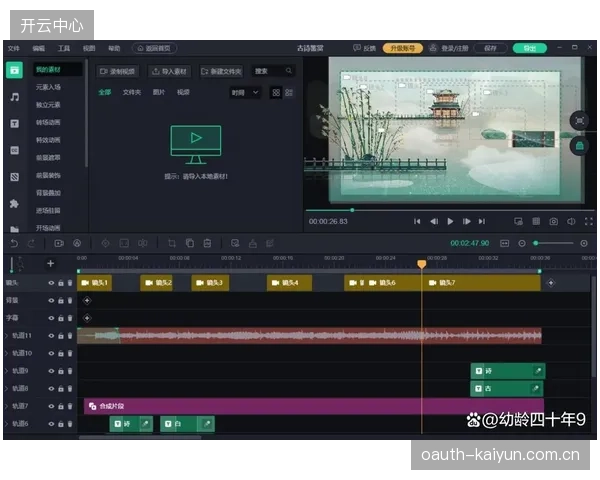Click the orange 升级账号 button
Image resolution: width=600 pixels, height=480 pixels.
403,48
